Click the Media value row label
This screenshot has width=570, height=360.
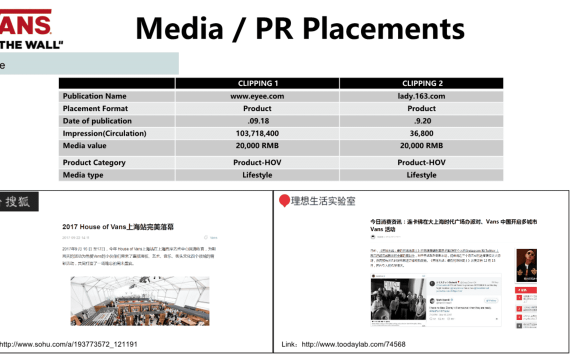tap(85, 146)
